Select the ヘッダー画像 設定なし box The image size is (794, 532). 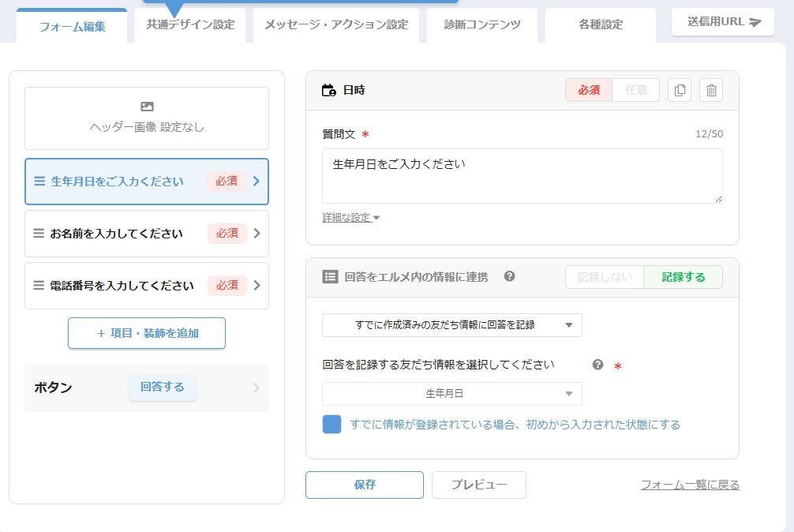coord(147,118)
